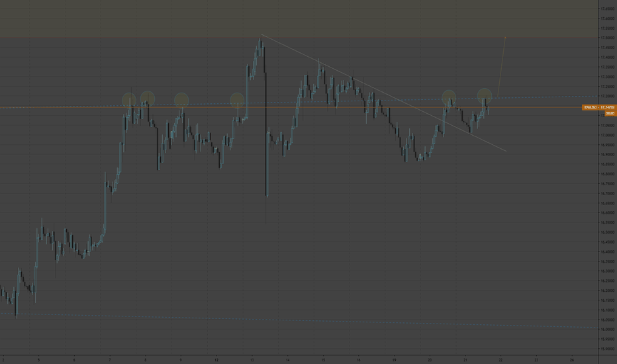The width and height of the screenshot is (617, 364).
Task: Click date label 8 on time axis
Action: point(145,359)
